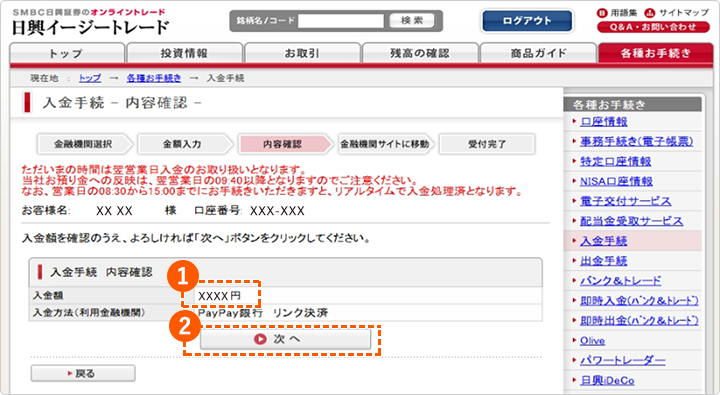Click the 各種お手続き breadcrumb link
Screen dimensions: 720x395
click(x=154, y=78)
